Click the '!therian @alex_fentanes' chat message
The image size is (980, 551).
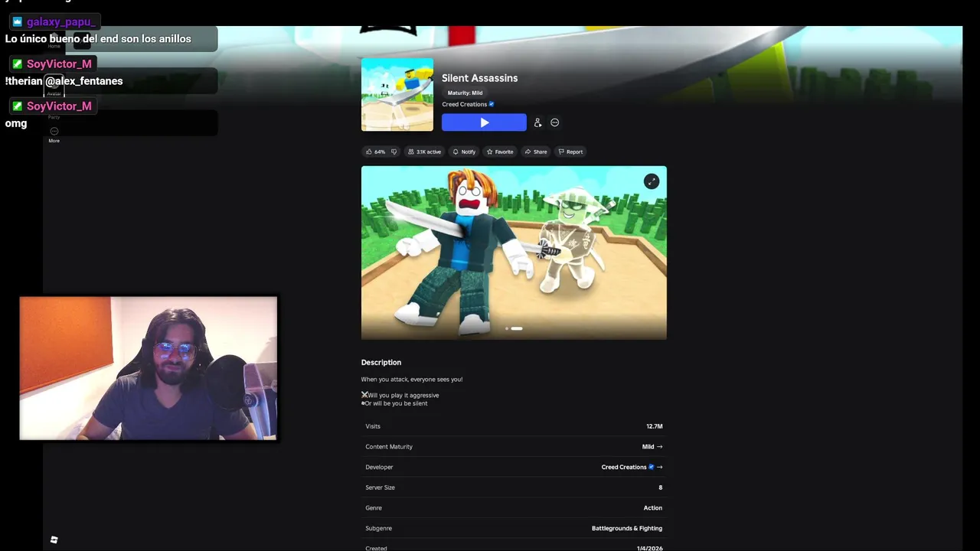[x=64, y=81]
